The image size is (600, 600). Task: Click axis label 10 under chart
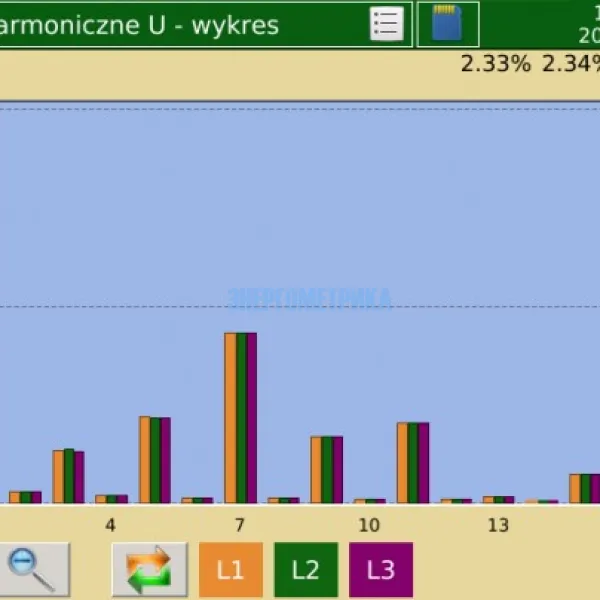point(369,525)
